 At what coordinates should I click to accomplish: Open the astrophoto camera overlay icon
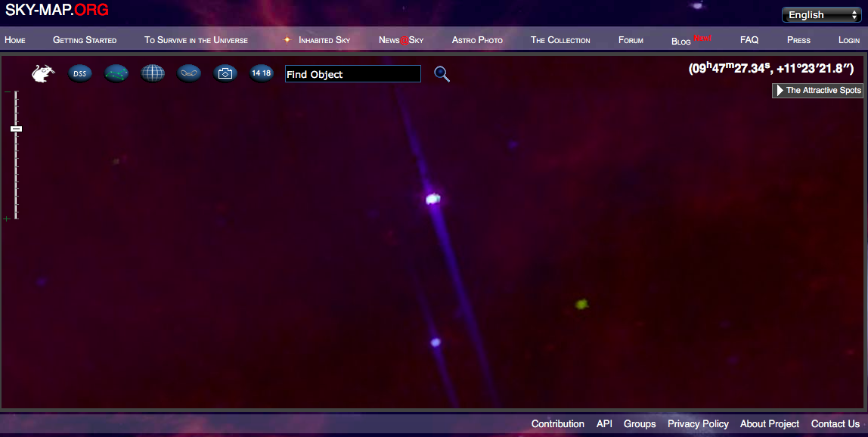(x=225, y=73)
